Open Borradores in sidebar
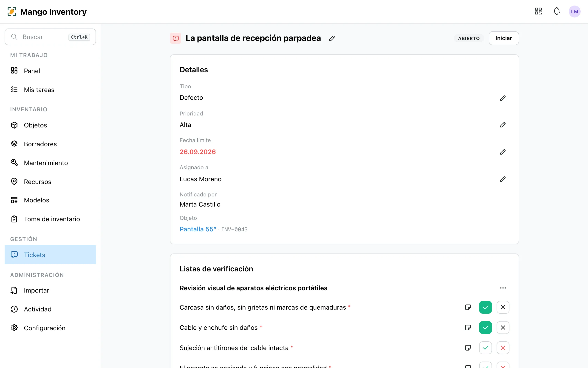588x368 pixels. coord(50,144)
